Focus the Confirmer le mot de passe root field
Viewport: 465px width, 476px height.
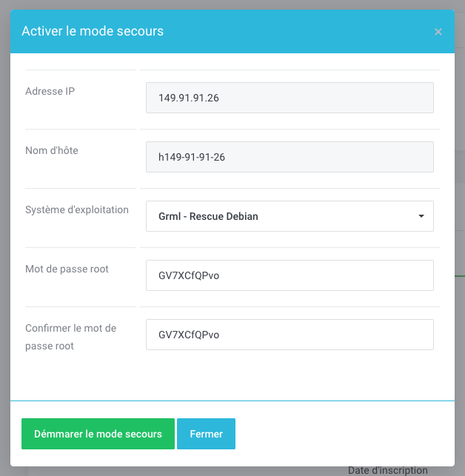[x=290, y=335]
